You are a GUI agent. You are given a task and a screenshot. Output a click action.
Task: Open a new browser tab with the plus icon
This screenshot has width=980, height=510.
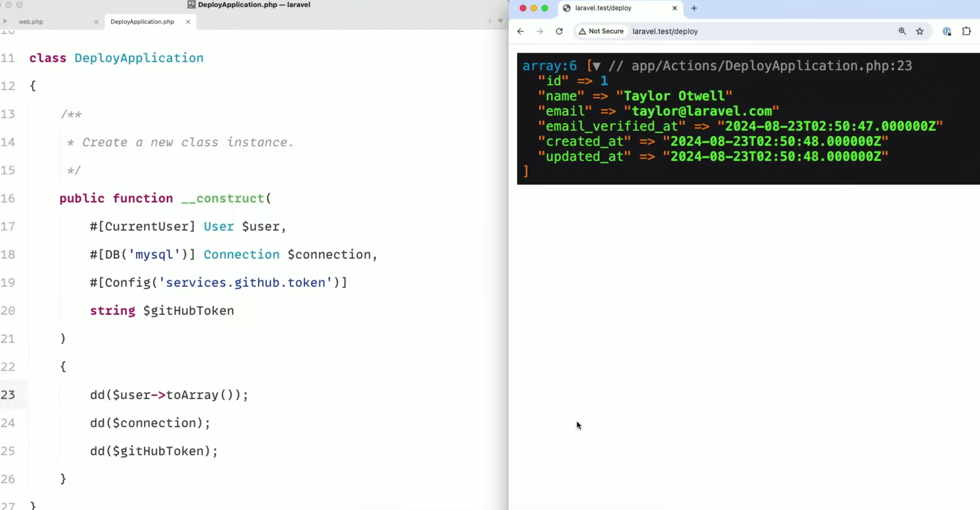pyautogui.click(x=694, y=8)
